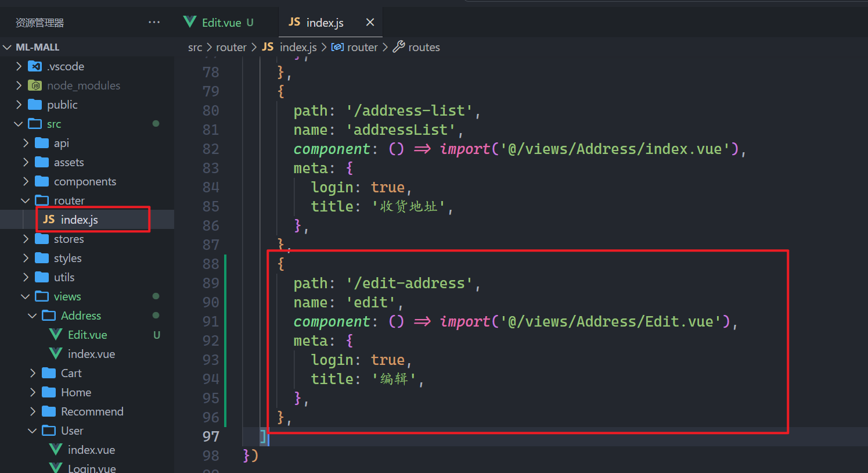Click the first router breadcrumb after src
Screen dimensions: 868x473
(231, 47)
